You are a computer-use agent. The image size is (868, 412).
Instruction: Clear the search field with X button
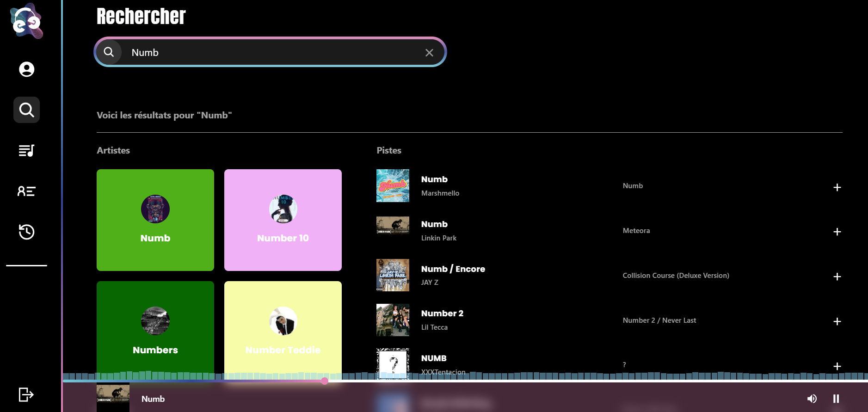tap(429, 53)
